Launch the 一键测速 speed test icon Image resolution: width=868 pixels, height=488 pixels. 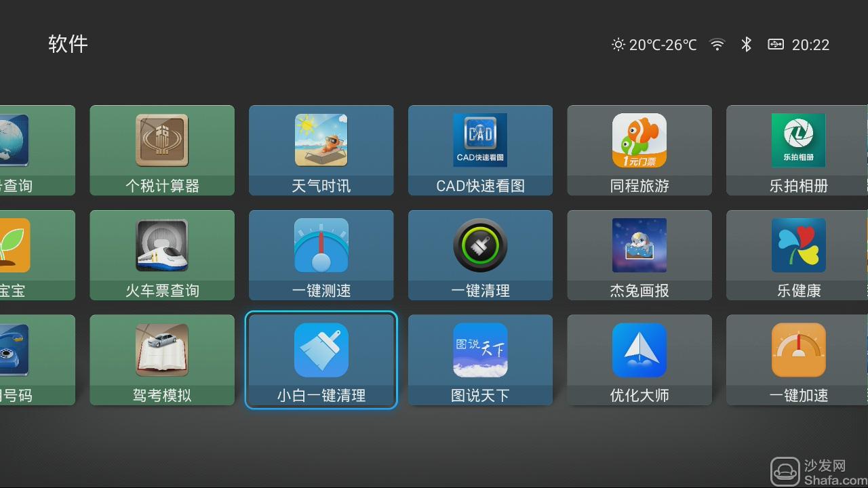[321, 245]
